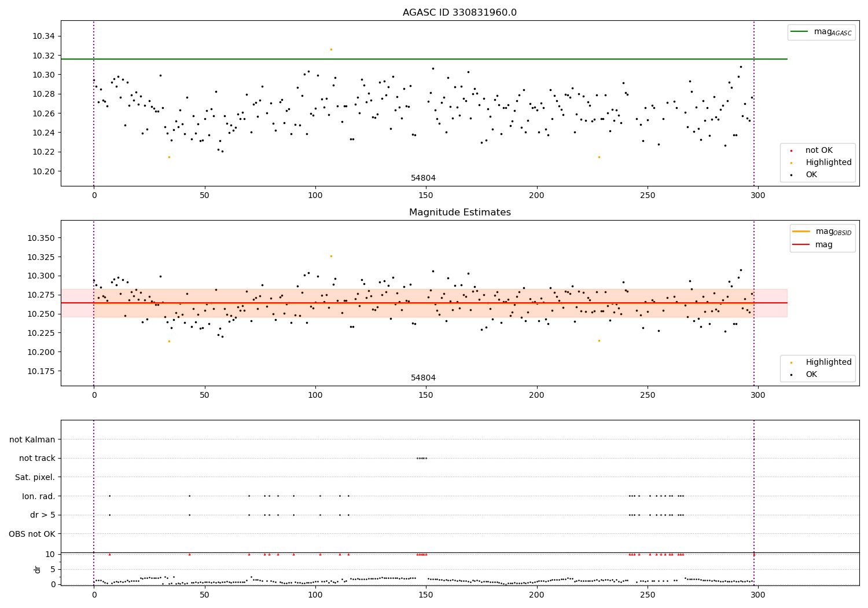Click the red mag legend line
Image resolution: width=868 pixels, height=608 pixels.
click(801, 245)
